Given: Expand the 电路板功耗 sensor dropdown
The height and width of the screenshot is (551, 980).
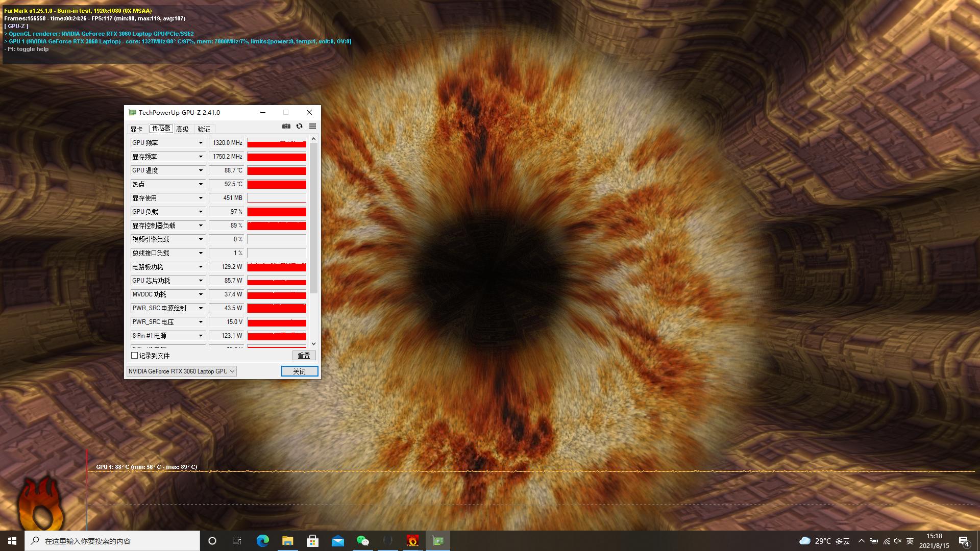Looking at the screenshot, I should (201, 267).
